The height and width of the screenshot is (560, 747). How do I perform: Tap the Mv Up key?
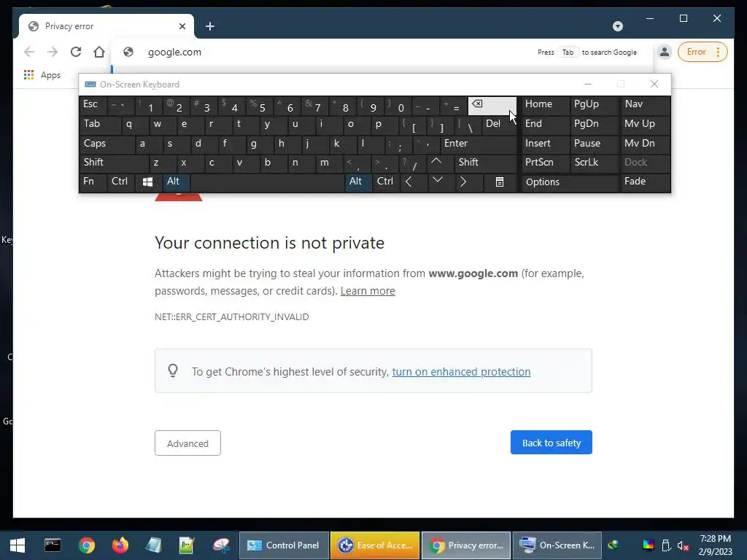click(x=645, y=124)
